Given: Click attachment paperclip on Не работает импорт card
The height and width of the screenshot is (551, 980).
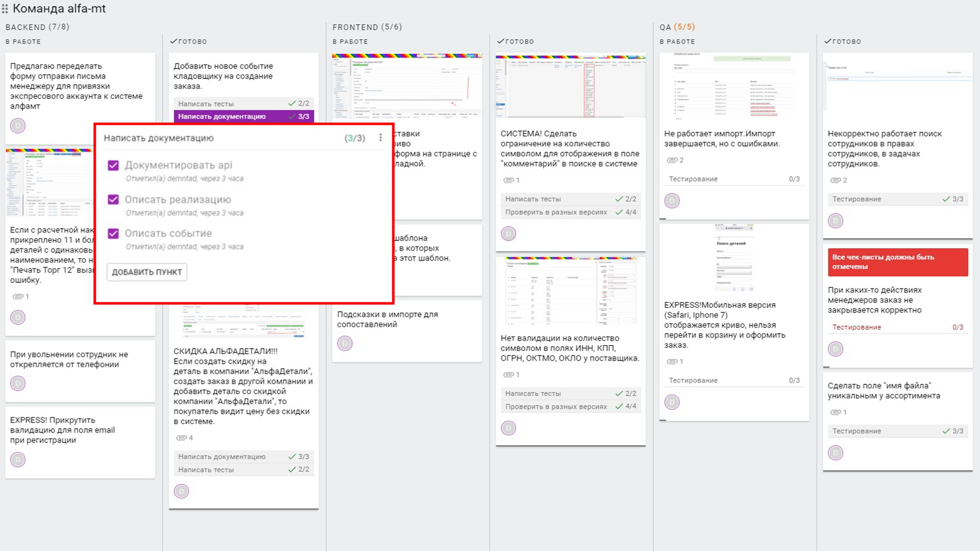Looking at the screenshot, I should [672, 160].
